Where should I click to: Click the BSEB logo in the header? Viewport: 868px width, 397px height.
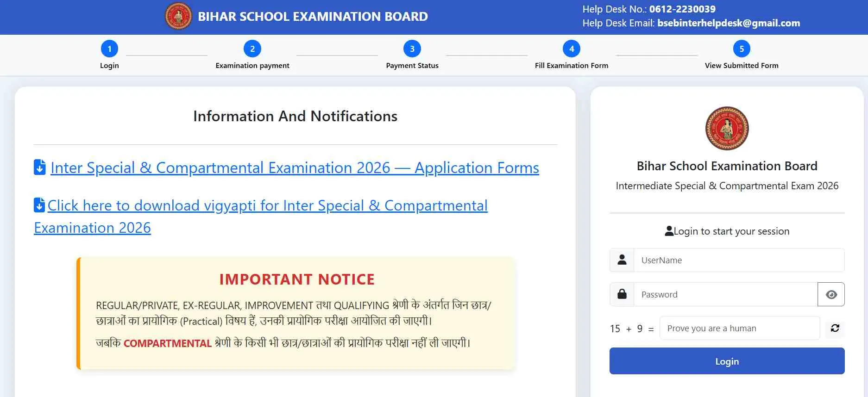[x=178, y=16]
